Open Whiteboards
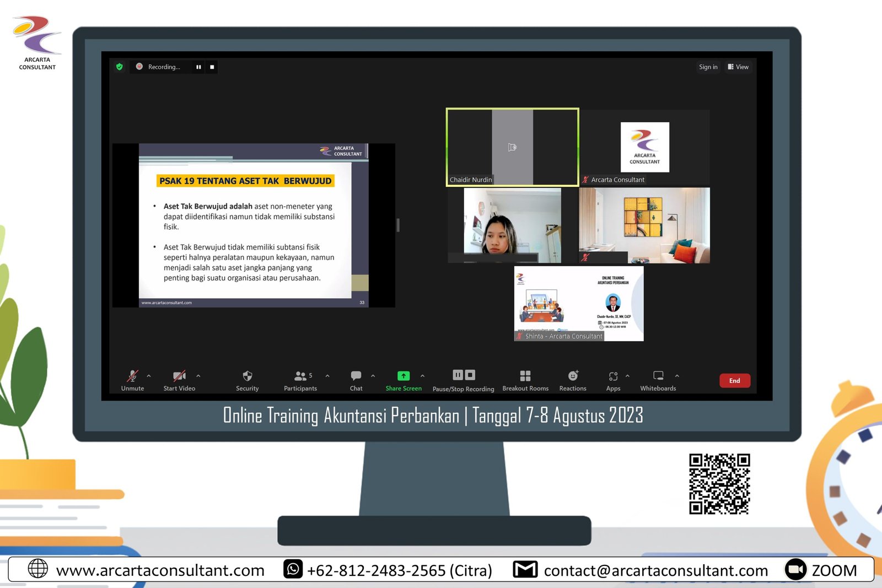 coord(658,376)
